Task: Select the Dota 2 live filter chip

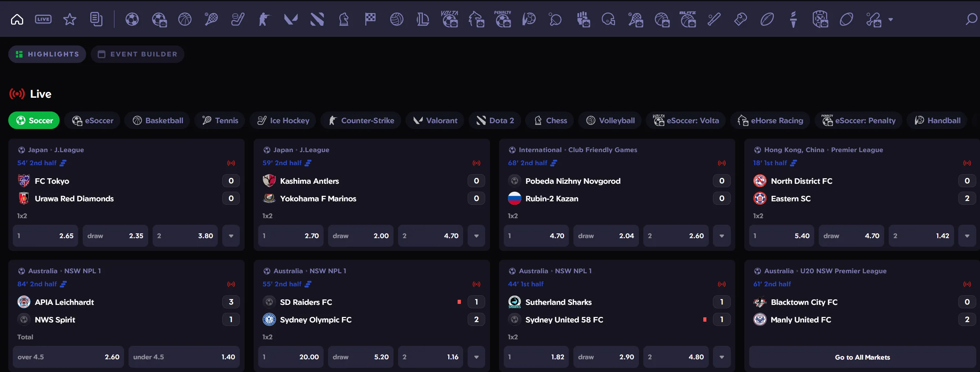Action: [495, 120]
